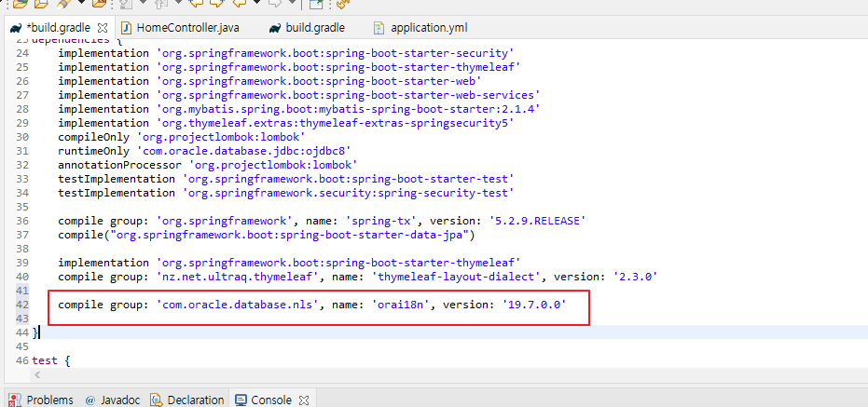Click the 'orai18n' name string
The width and height of the screenshot is (868, 407).
coord(401,305)
